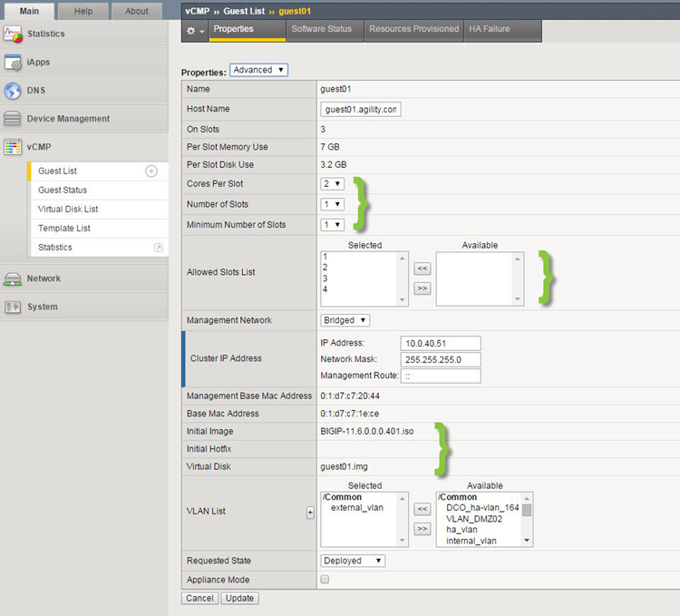Open the Resources Provisioned tab
The image size is (680, 616).
[413, 29]
